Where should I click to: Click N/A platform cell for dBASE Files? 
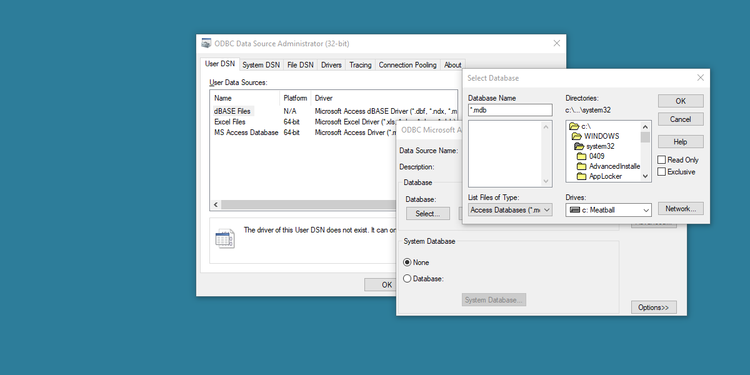(x=290, y=111)
